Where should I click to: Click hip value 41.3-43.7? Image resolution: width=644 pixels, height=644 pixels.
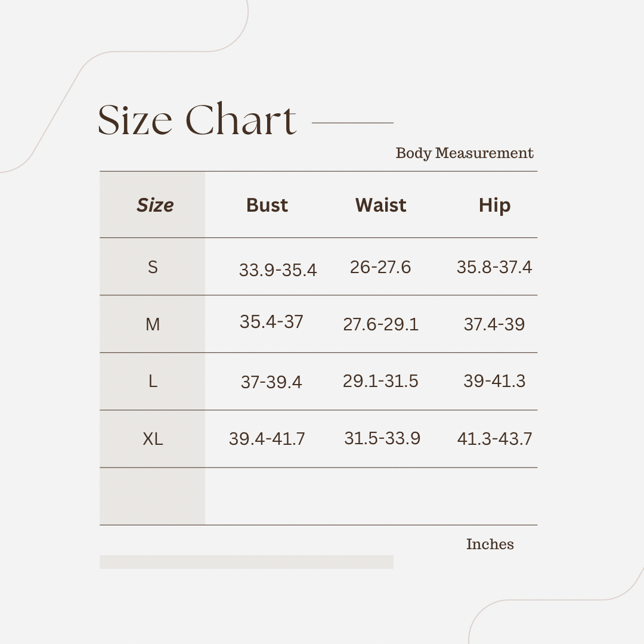494,439
